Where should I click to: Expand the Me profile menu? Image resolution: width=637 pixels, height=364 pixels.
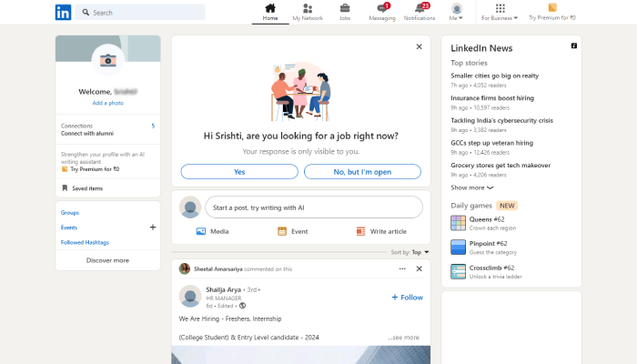[456, 12]
